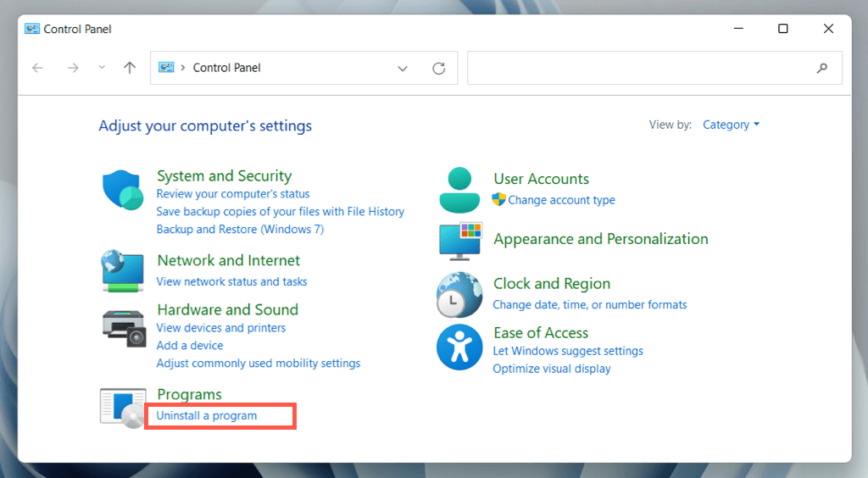This screenshot has height=478, width=868.
Task: Go up one folder level arrow
Action: pyautogui.click(x=130, y=68)
